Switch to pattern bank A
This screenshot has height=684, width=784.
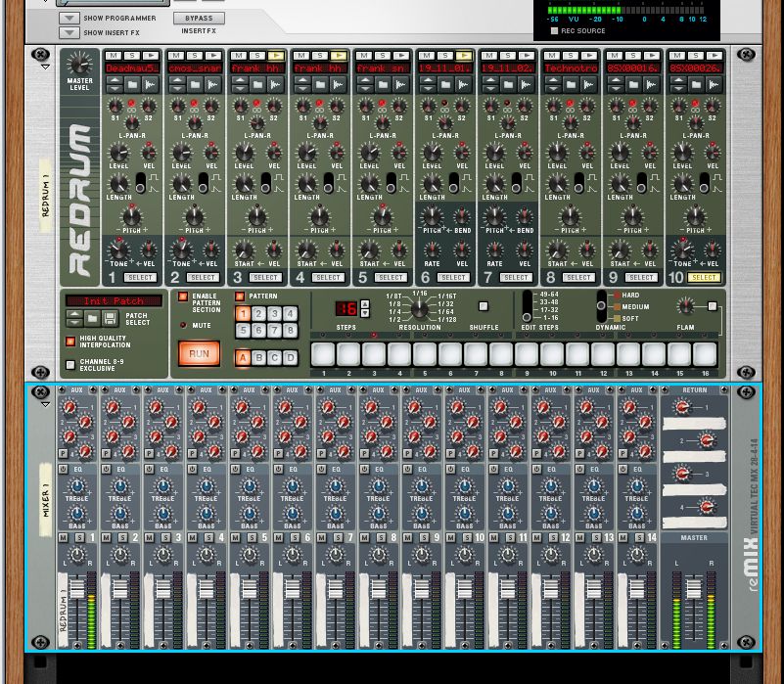click(243, 357)
